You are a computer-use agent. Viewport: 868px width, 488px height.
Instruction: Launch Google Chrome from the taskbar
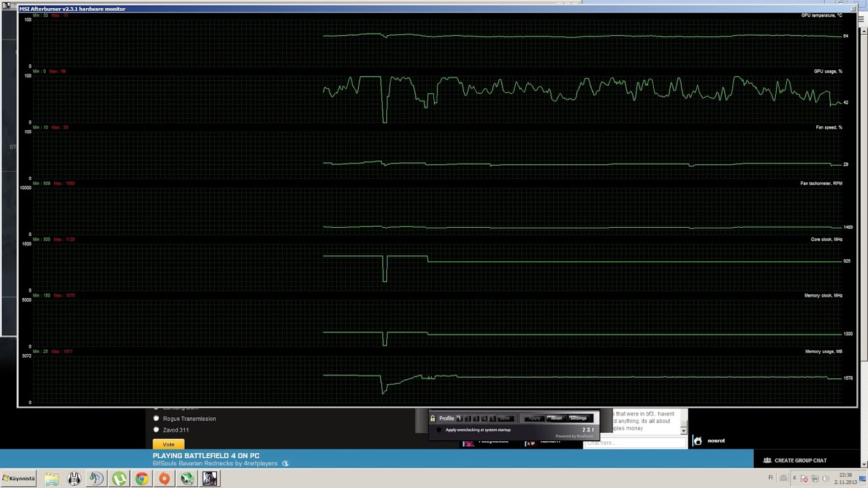pos(142,479)
